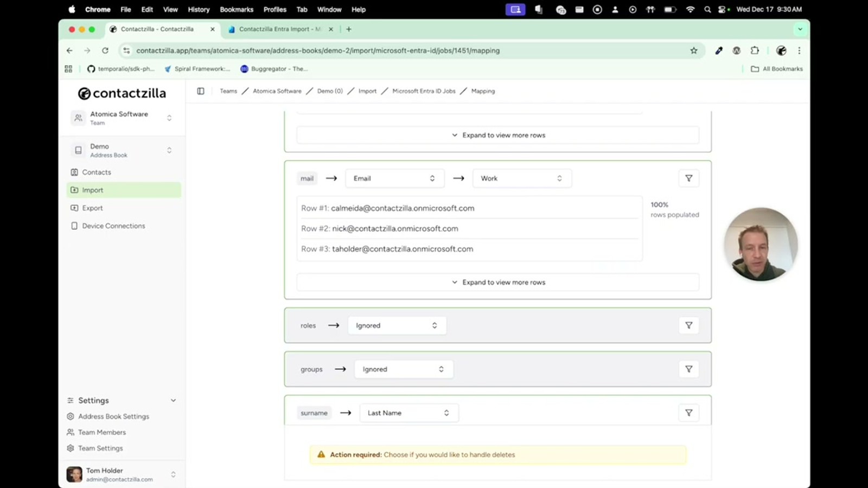The width and height of the screenshot is (868, 488).
Task: Go back to the previous page
Action: [69, 50]
